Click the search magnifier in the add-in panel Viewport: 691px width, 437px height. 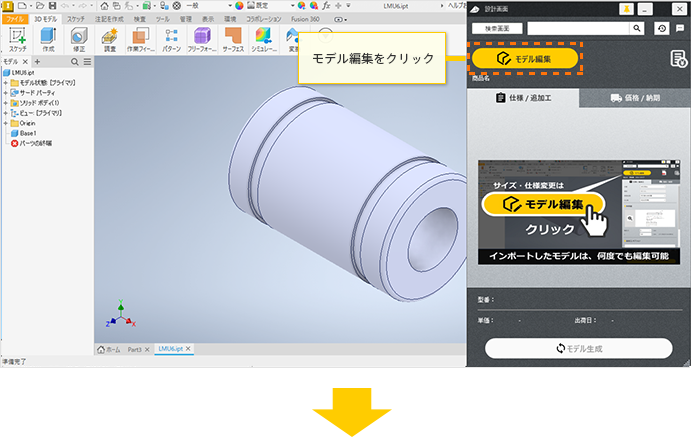point(637,28)
